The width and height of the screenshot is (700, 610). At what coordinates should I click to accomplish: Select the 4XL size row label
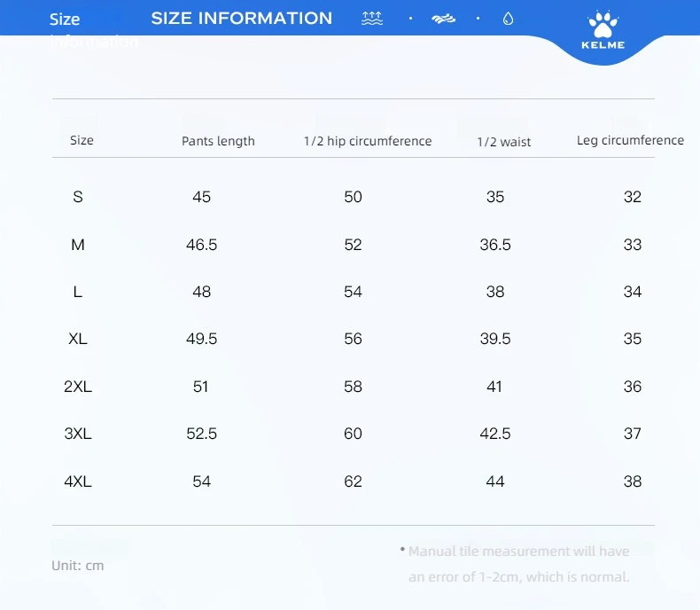pos(78,481)
